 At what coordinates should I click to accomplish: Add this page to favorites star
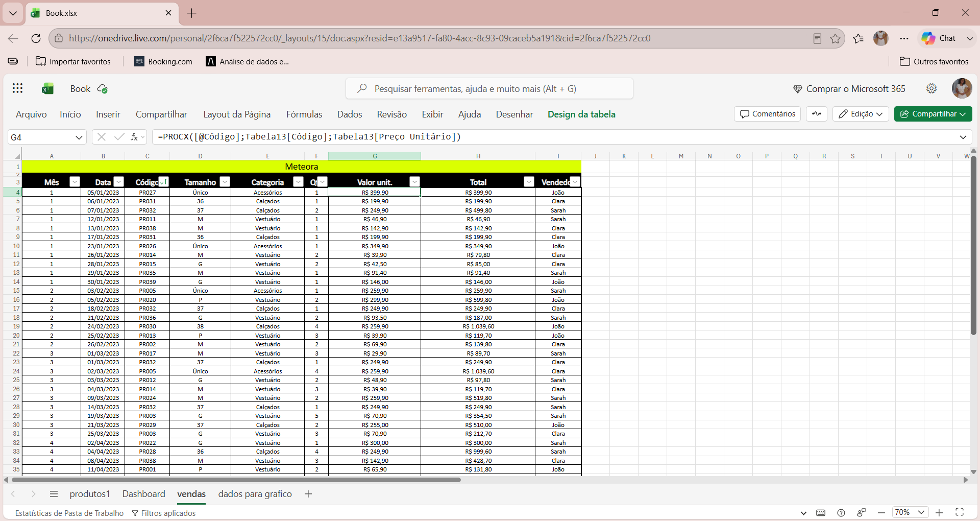(x=835, y=38)
